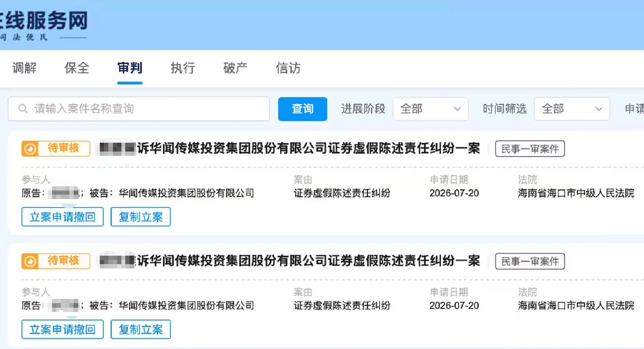Select the 审判 tab
644x349 pixels.
pos(130,68)
